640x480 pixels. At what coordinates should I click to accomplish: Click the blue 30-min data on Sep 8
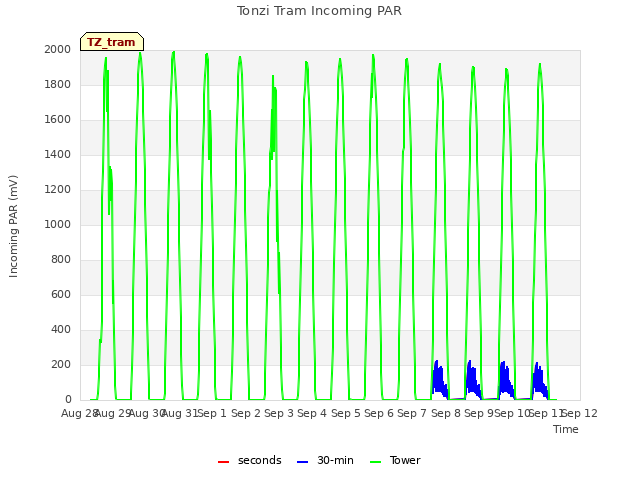click(x=440, y=380)
